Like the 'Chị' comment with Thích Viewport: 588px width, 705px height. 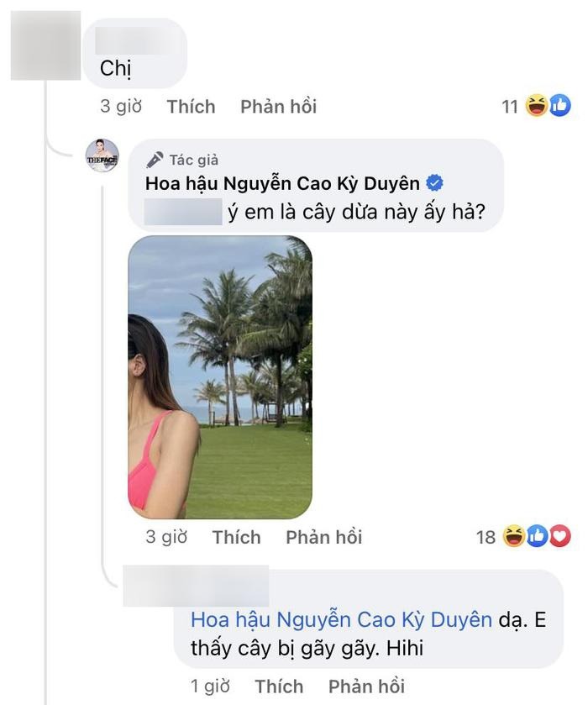191,107
